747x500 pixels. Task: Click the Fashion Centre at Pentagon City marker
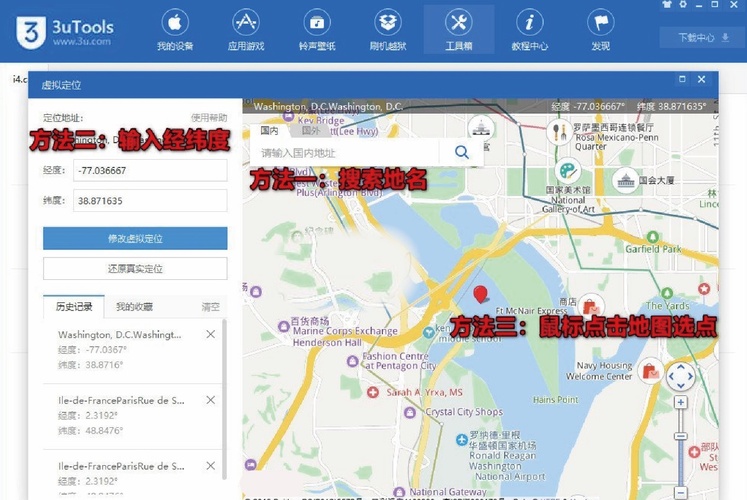click(353, 361)
